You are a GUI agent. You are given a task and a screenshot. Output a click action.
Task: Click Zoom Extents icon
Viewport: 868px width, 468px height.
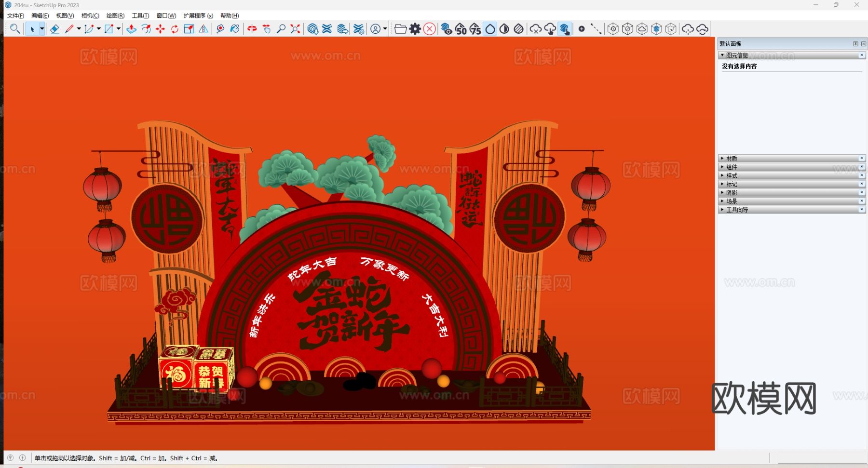click(295, 29)
